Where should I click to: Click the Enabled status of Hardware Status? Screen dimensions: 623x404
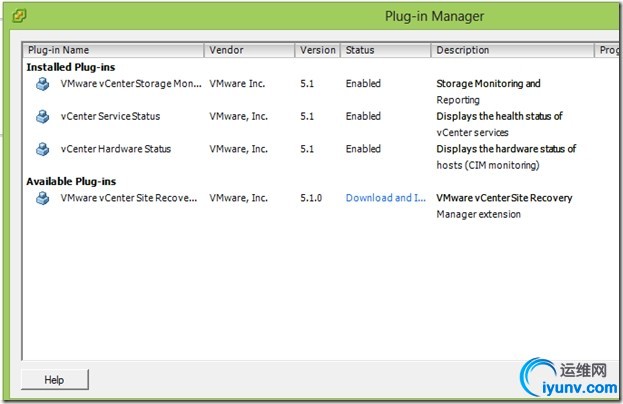click(363, 150)
